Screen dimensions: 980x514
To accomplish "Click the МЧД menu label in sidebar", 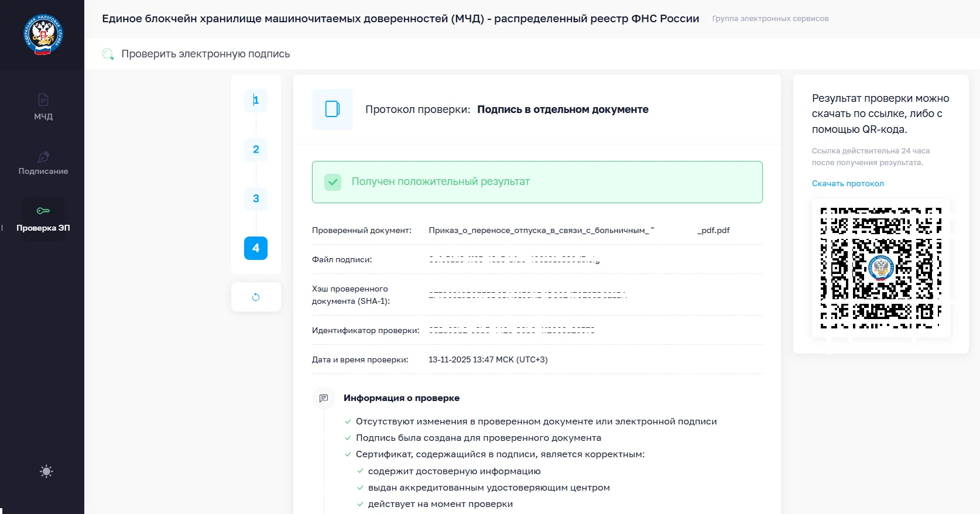I will tap(43, 116).
